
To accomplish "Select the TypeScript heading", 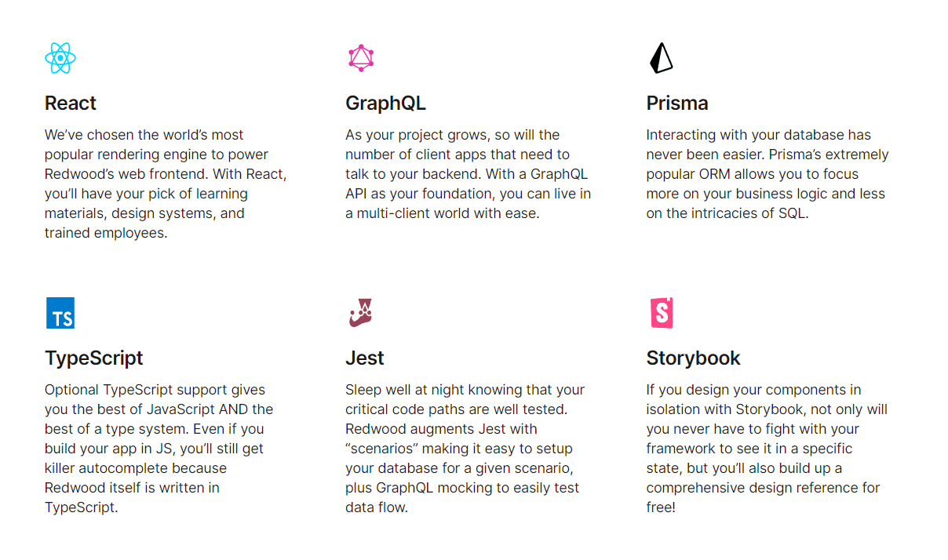I will click(94, 358).
